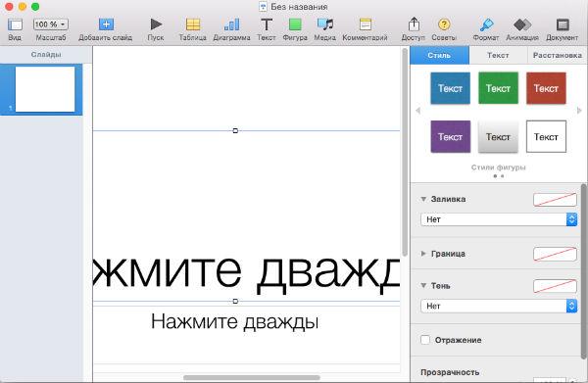Open the Заливка type dropdown showing Нет

(499, 219)
